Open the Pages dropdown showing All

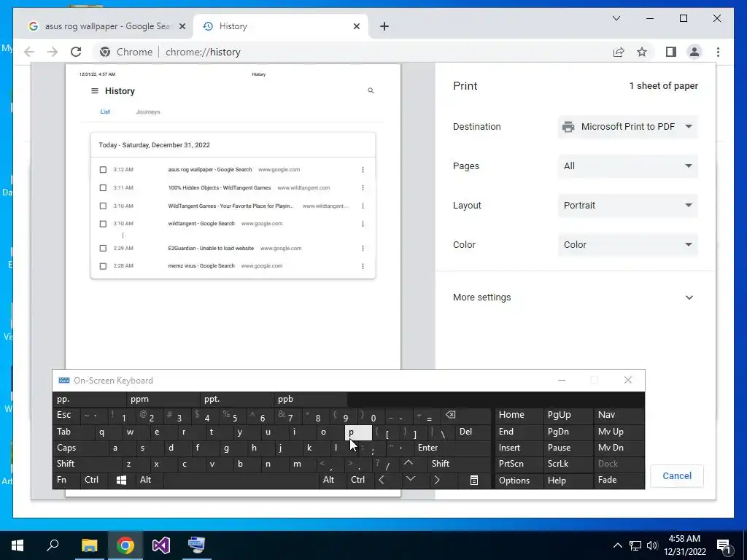coord(627,166)
